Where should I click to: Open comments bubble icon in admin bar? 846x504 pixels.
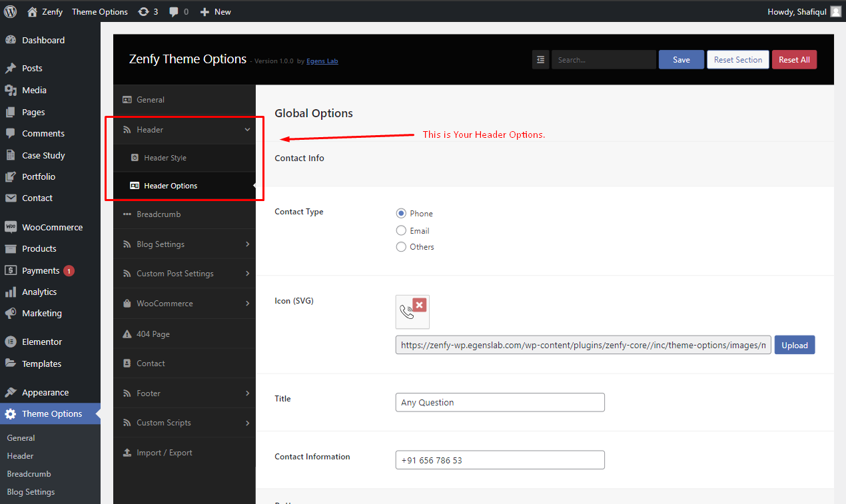(174, 12)
